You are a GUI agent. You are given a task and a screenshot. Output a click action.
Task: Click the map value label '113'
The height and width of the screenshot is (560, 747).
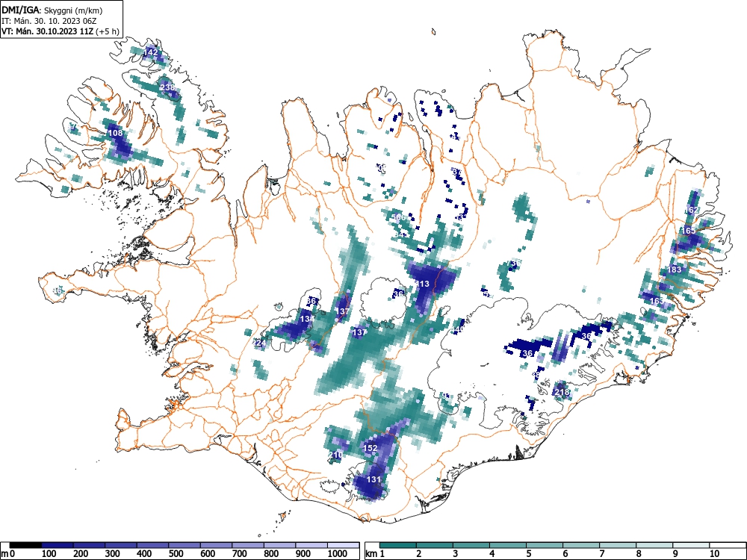tap(423, 284)
